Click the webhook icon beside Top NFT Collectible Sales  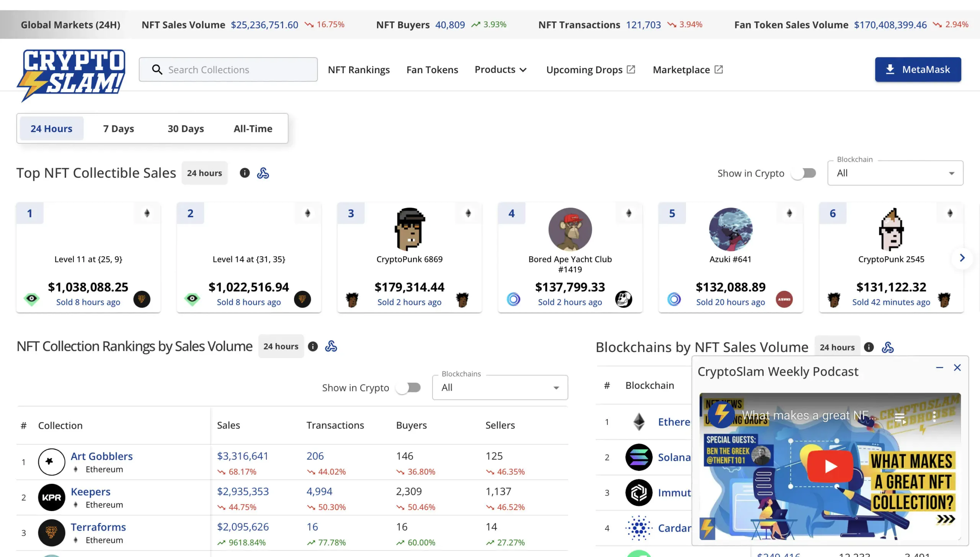pos(263,173)
